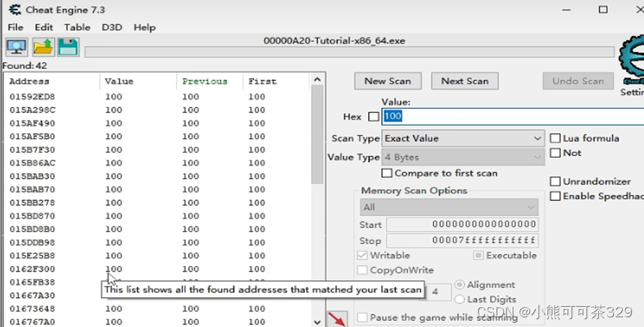This screenshot has height=327, width=644.
Task: Click the Found: 42 result count label
Action: 25,66
